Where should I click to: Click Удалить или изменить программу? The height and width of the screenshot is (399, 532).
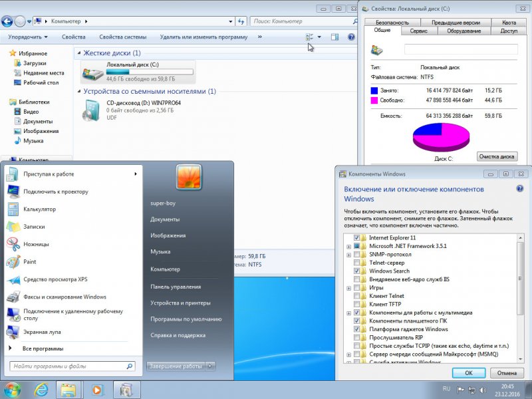[203, 37]
